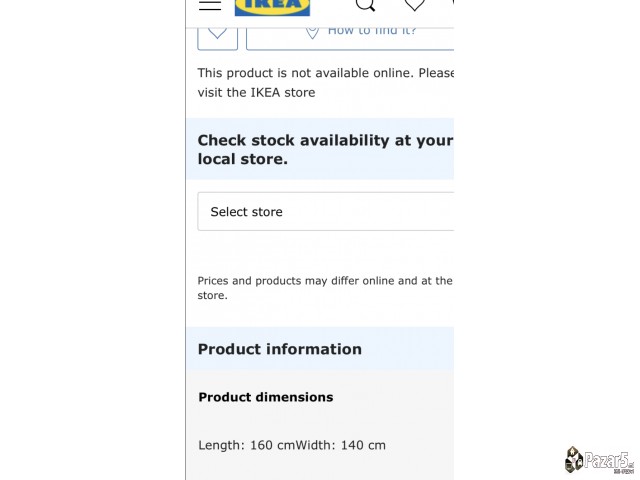Click 'visit the IKEA store' text
Image resolution: width=640 pixels, height=480 pixels.
256,92
